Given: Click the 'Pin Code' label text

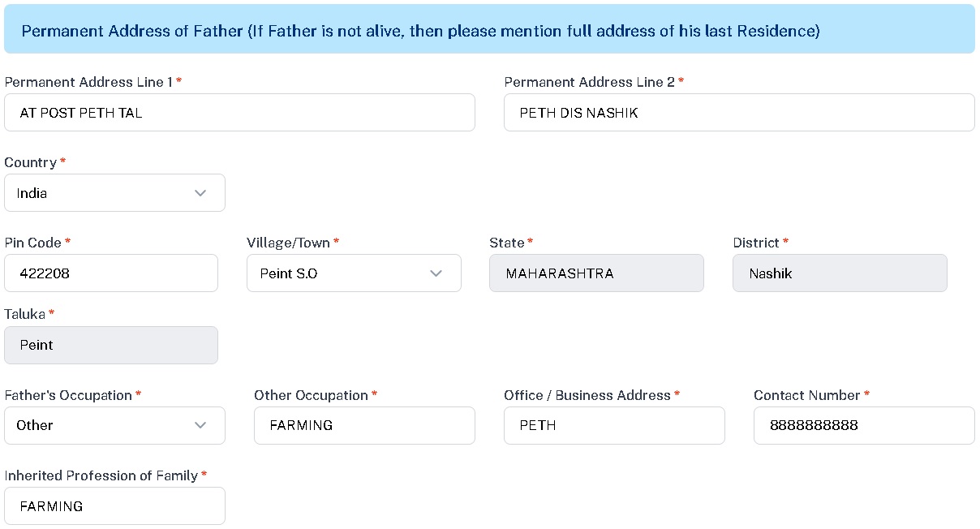Looking at the screenshot, I should [32, 243].
